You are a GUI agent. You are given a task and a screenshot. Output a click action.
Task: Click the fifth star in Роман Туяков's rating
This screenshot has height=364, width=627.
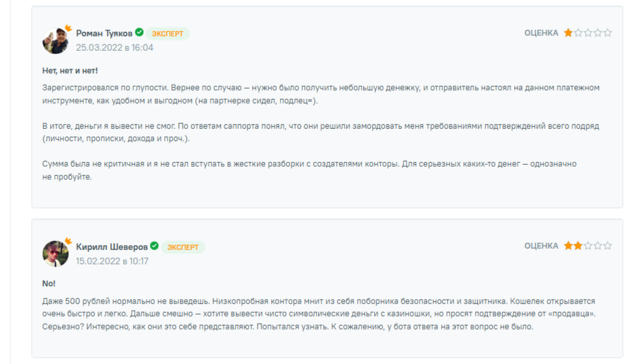coord(607,33)
